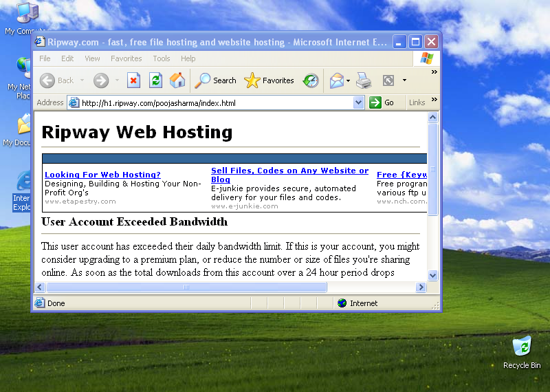The width and height of the screenshot is (550, 392).
Task: Click the Back navigation button
Action: [x=56, y=80]
